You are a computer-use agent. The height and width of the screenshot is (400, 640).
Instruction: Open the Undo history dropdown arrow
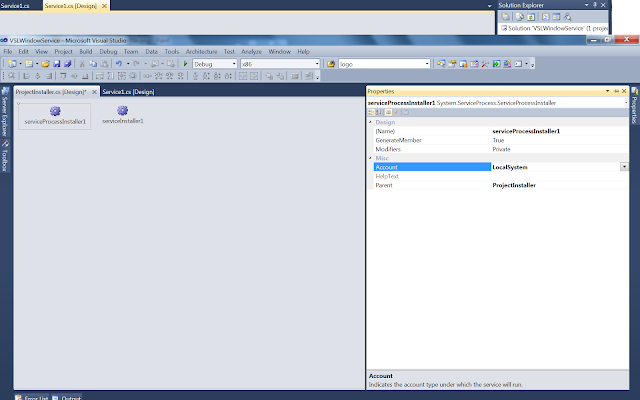pos(128,64)
